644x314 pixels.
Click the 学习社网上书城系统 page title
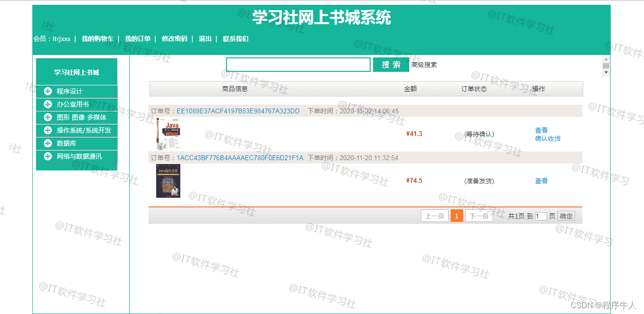322,17
